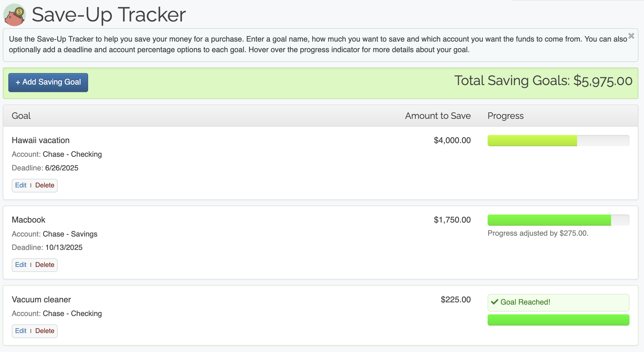Click the Progress column header
Image resolution: width=644 pixels, height=352 pixels.
coord(505,116)
